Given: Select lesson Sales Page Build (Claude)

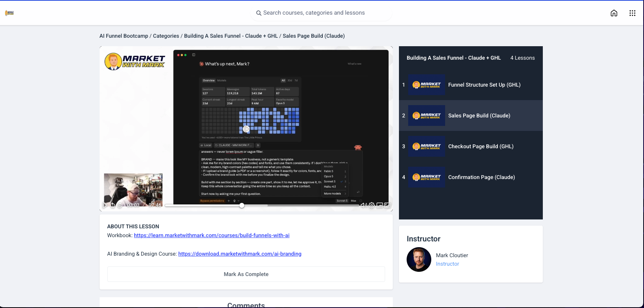Looking at the screenshot, I should pos(471,115).
